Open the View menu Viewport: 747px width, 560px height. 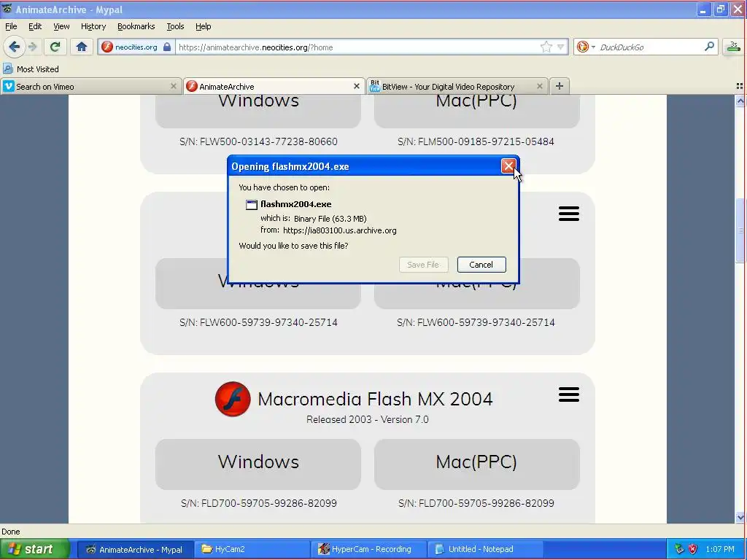tap(61, 26)
